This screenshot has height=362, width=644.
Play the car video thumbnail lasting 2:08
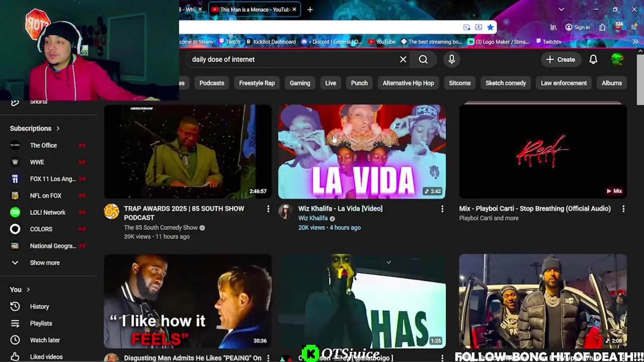(x=543, y=301)
